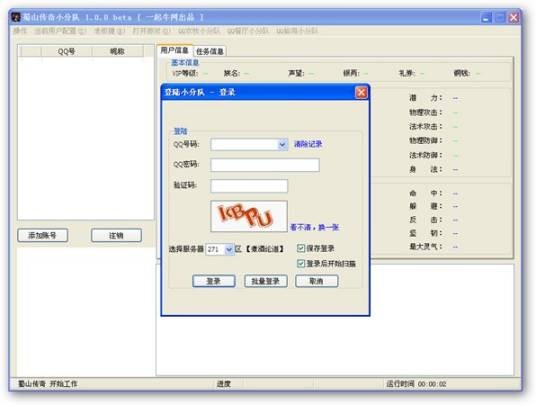
Task: Click the 清除记录 link
Action: tap(308, 144)
